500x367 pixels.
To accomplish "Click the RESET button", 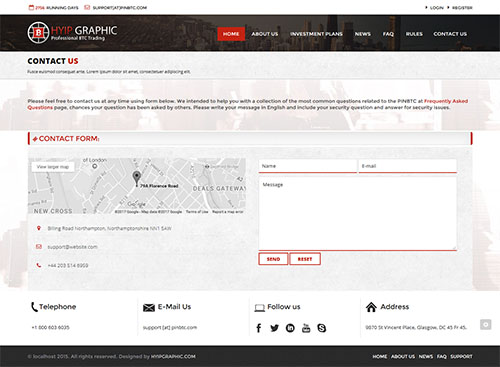I will pyautogui.click(x=305, y=259).
